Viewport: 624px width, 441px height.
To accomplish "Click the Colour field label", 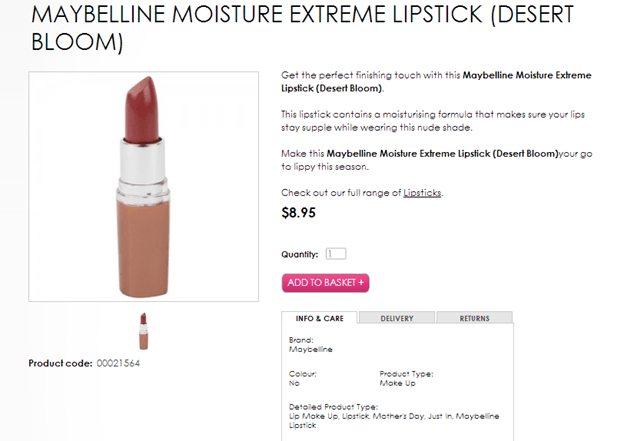I will (x=302, y=373).
